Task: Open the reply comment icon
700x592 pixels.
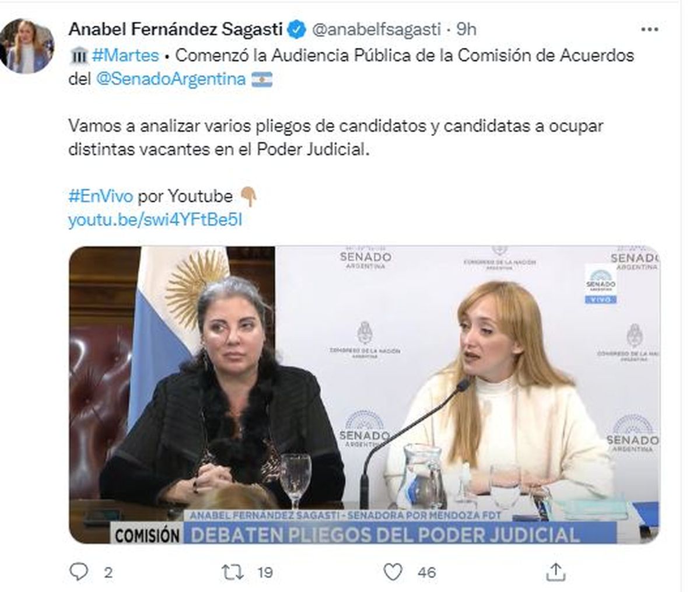Action: pos(78,572)
